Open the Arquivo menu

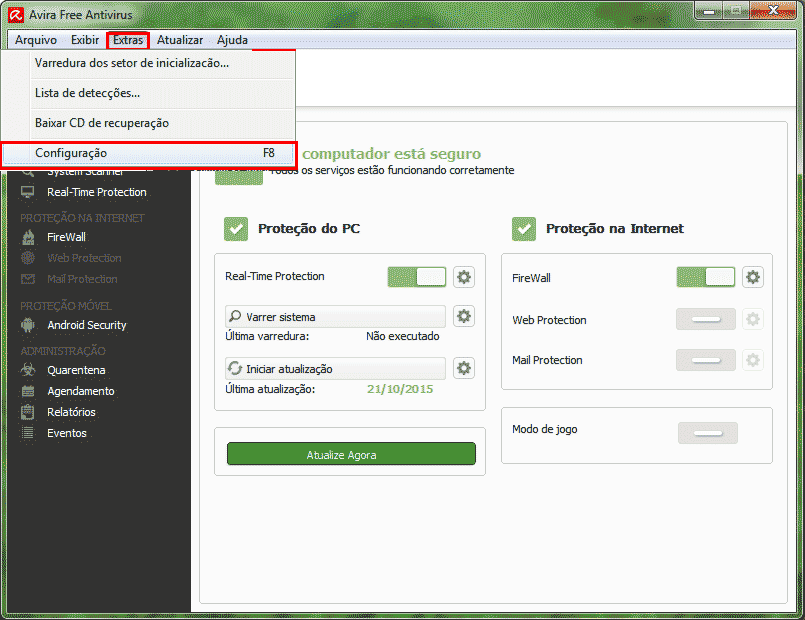point(35,40)
